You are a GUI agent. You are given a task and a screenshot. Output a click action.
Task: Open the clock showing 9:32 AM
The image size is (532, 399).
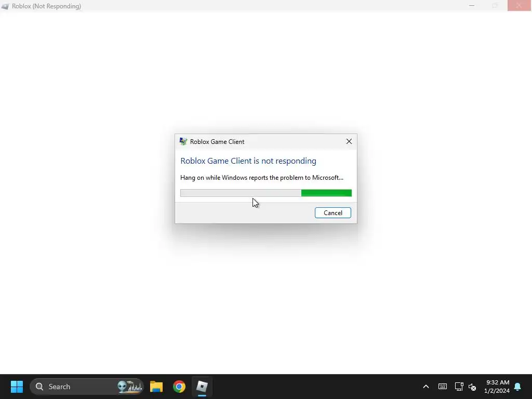pyautogui.click(x=497, y=387)
